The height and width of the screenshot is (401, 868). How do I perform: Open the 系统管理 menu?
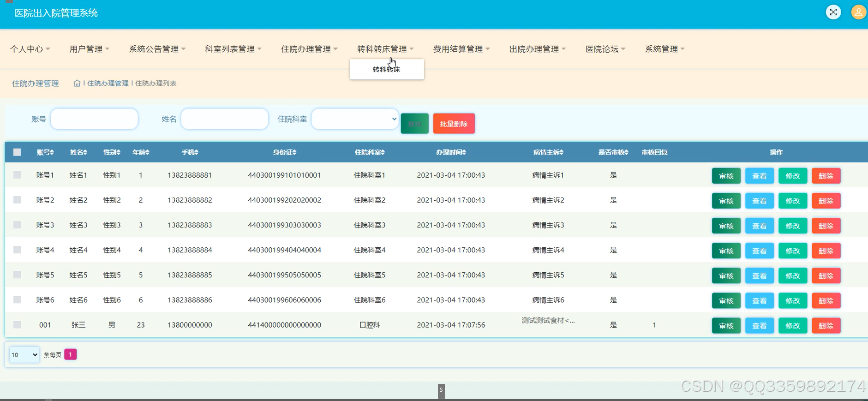(664, 49)
